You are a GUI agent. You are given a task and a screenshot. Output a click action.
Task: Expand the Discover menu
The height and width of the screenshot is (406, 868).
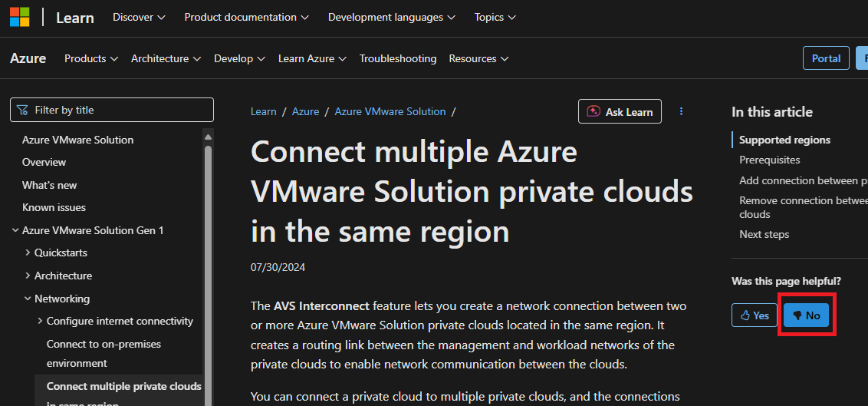point(139,17)
